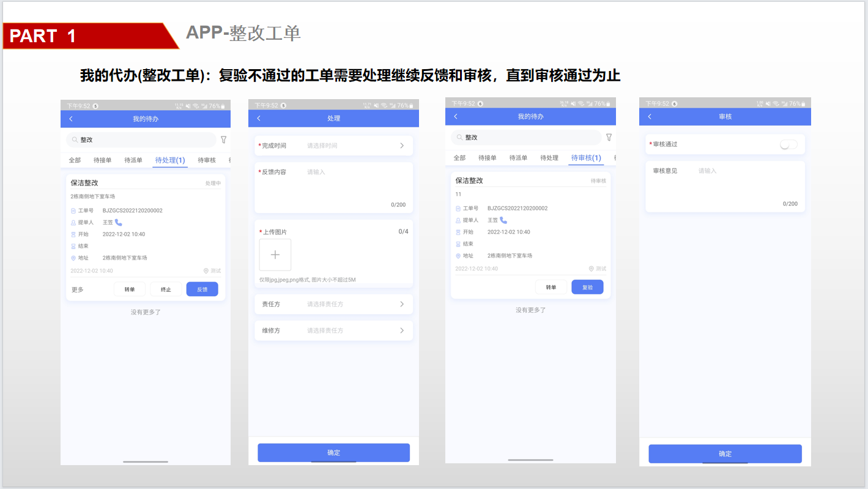The height and width of the screenshot is (489, 868).
Task: Tap back arrow on first 我的待办 screen
Action: (x=71, y=119)
